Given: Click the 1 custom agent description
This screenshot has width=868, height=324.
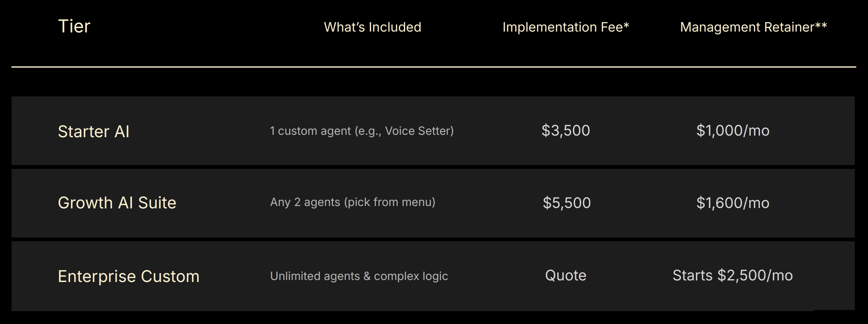Looking at the screenshot, I should pos(362,131).
